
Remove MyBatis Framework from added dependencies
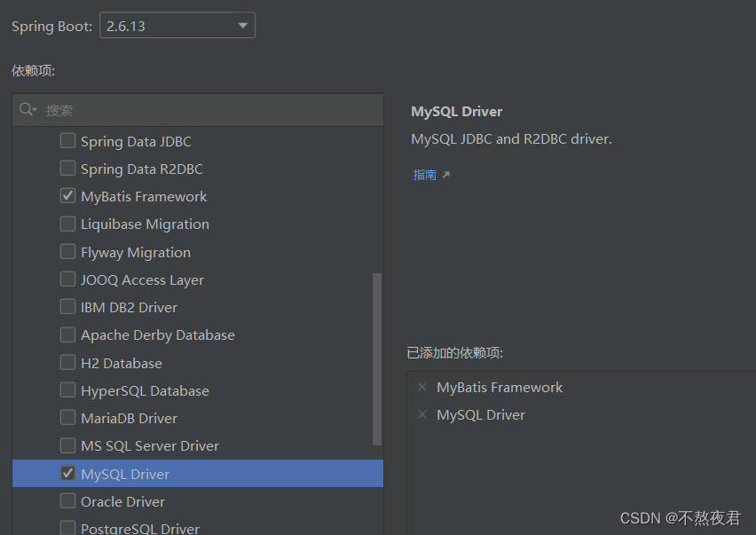422,387
